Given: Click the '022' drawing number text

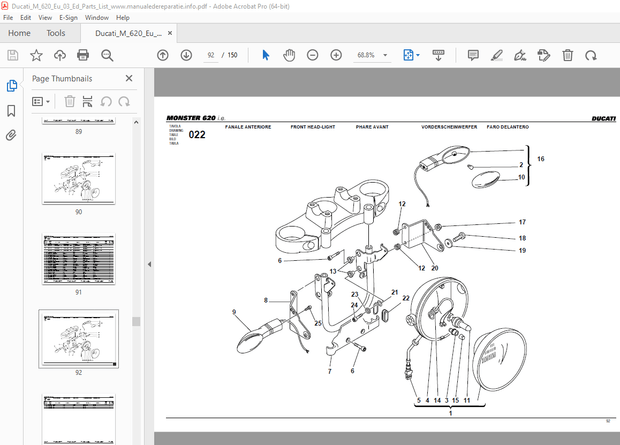Looking at the screenshot, I should pyautogui.click(x=197, y=135).
